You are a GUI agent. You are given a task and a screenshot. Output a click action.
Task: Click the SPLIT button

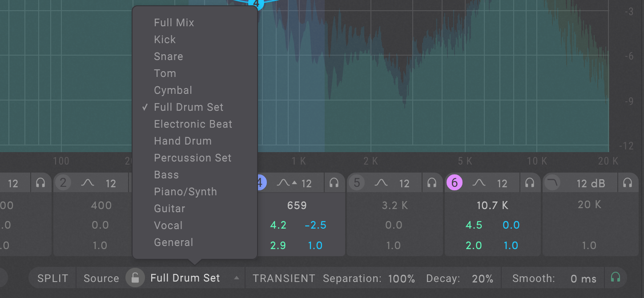click(x=53, y=278)
